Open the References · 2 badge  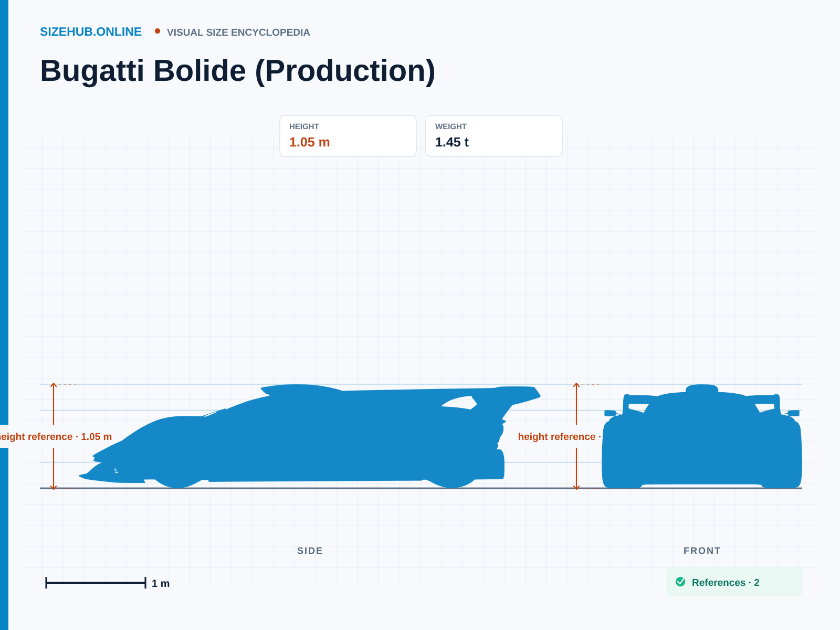[x=733, y=582]
